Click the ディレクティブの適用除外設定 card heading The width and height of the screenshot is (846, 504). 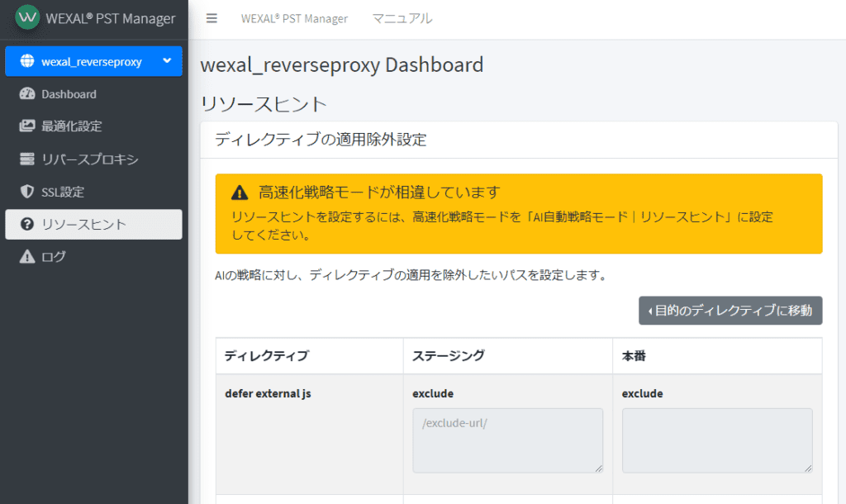point(321,140)
